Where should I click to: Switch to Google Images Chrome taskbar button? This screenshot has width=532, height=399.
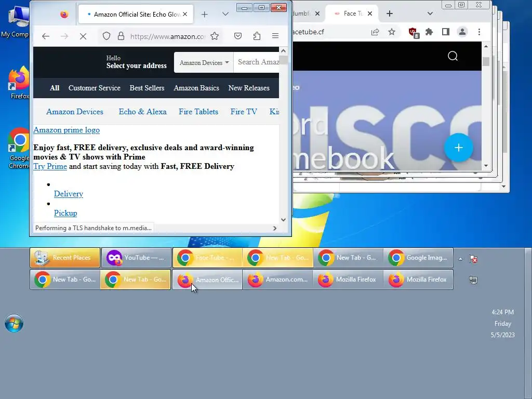point(419,258)
